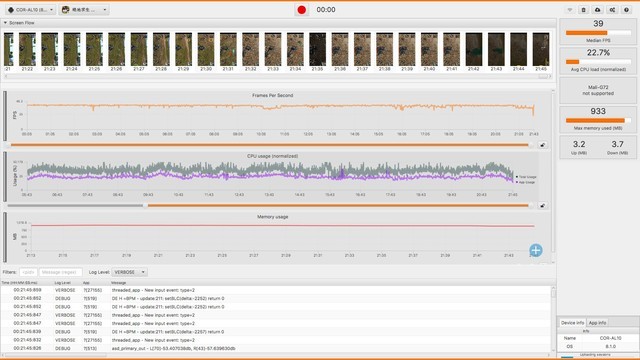The height and width of the screenshot is (360, 640).
Task: Click the wifi connection icon
Action: tap(570, 10)
